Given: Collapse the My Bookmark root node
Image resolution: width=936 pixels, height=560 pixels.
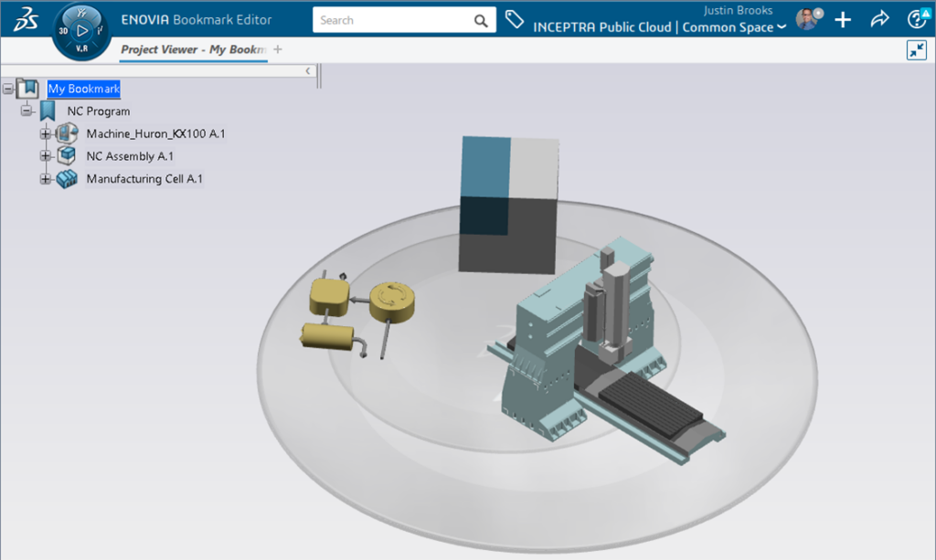Looking at the screenshot, I should (8, 89).
